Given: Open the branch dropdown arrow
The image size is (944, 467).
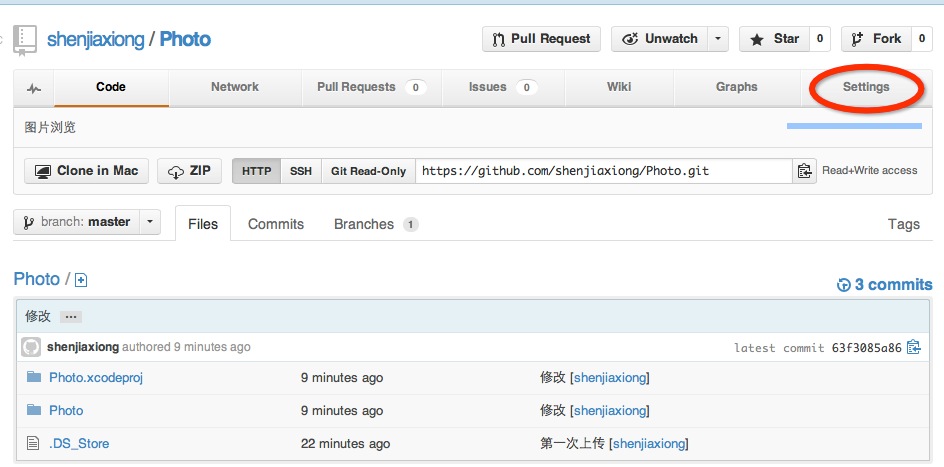Looking at the screenshot, I should coord(150,222).
